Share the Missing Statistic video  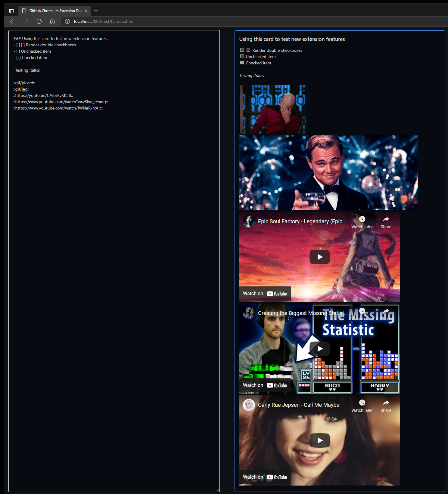click(x=386, y=314)
